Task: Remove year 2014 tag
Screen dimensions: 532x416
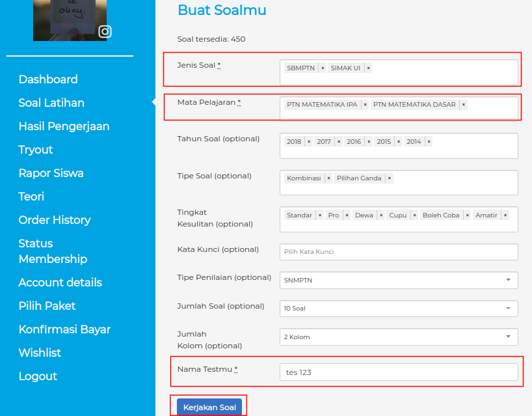Action: 429,142
